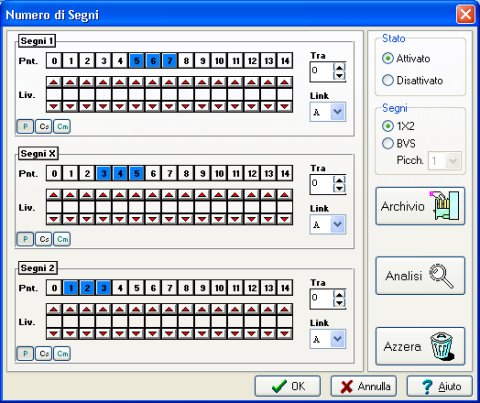480x403 pixels.
Task: Open the Link dropdown in Segni X
Action: click(x=338, y=224)
